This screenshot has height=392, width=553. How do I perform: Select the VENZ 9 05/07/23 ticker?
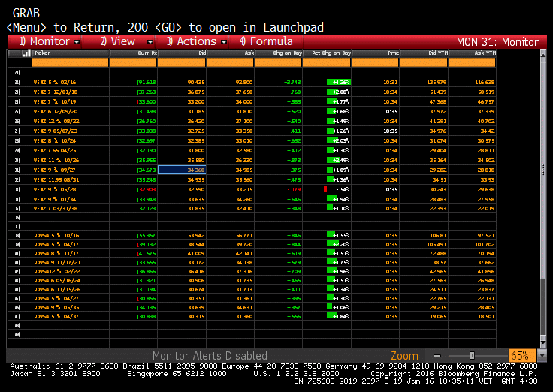56,131
